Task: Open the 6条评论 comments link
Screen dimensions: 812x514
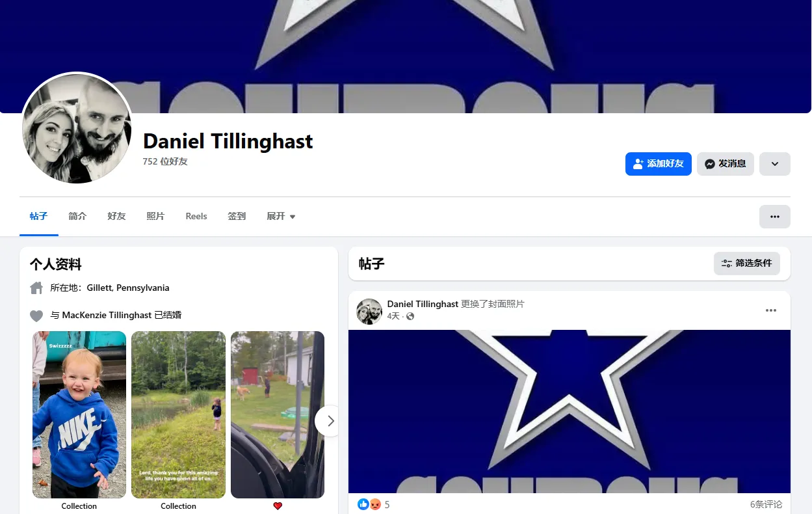Action: click(766, 504)
